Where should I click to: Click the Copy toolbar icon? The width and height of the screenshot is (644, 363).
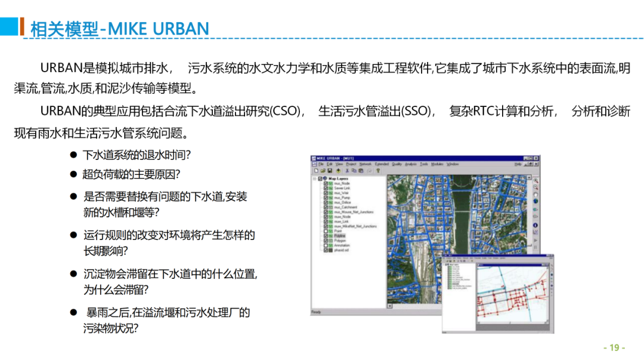(x=354, y=171)
